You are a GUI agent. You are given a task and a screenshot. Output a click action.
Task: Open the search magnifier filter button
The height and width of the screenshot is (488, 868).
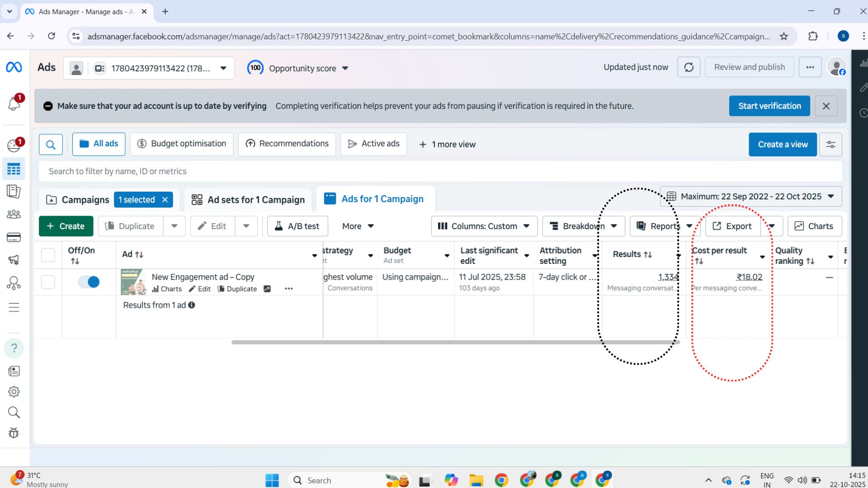point(51,145)
